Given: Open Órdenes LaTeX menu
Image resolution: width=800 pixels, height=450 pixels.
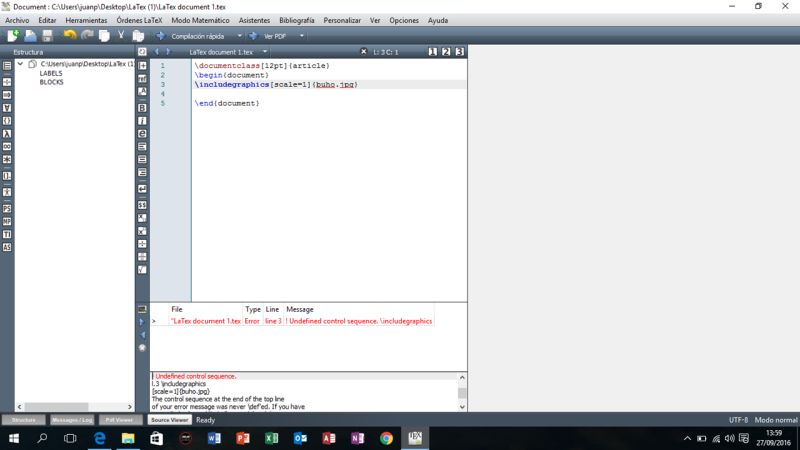Looking at the screenshot, I should [139, 20].
